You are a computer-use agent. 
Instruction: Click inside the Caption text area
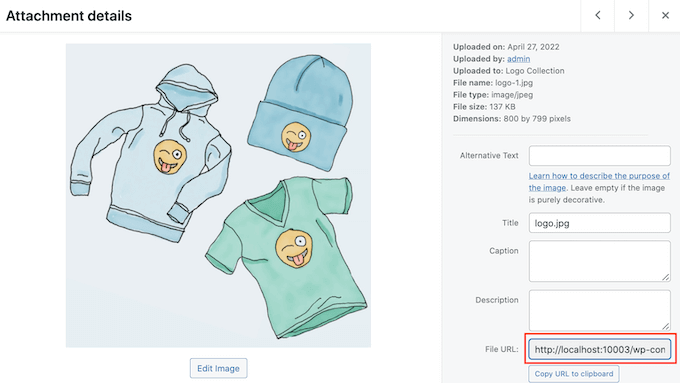pyautogui.click(x=599, y=261)
